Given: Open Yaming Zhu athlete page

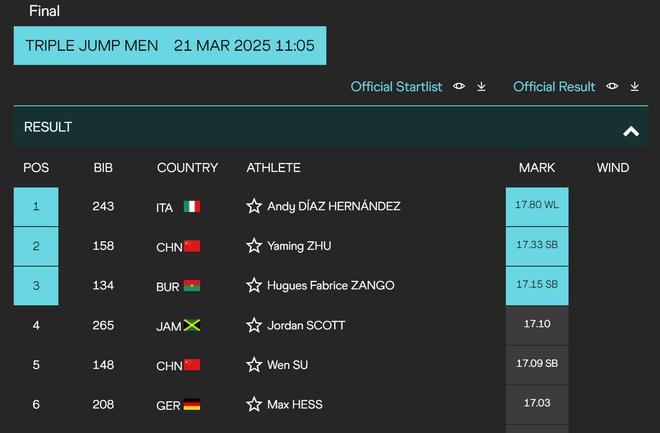Looking at the screenshot, I should (x=299, y=246).
